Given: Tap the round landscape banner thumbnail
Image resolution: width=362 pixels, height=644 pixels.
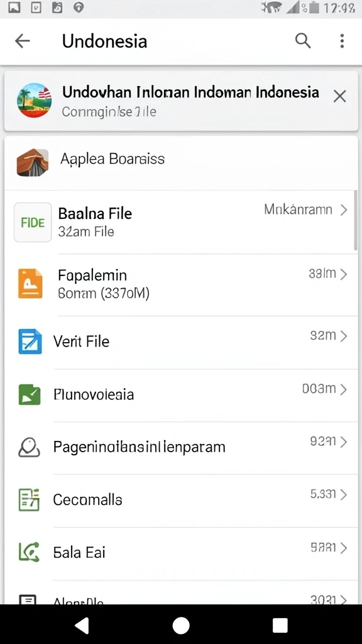Looking at the screenshot, I should coord(35,101).
